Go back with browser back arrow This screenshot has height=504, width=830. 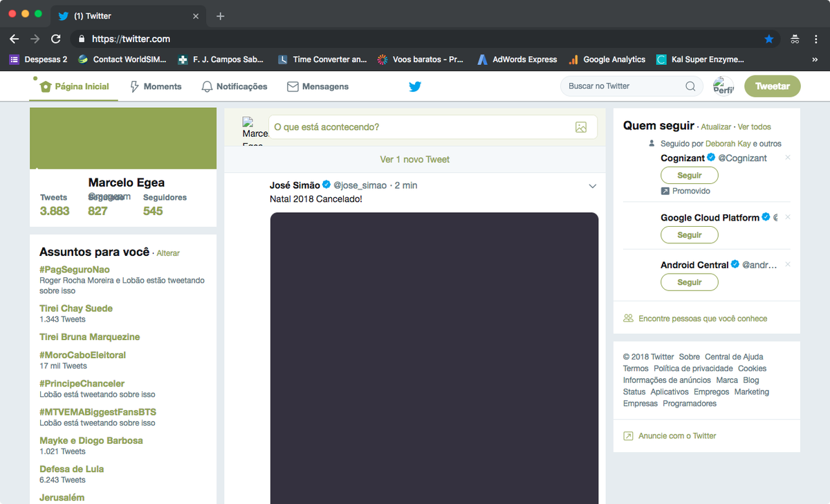click(x=15, y=39)
